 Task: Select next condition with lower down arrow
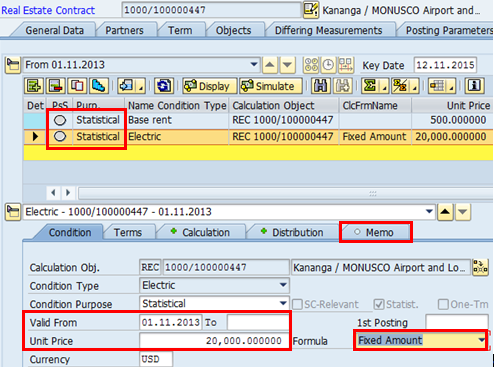[x=463, y=212]
